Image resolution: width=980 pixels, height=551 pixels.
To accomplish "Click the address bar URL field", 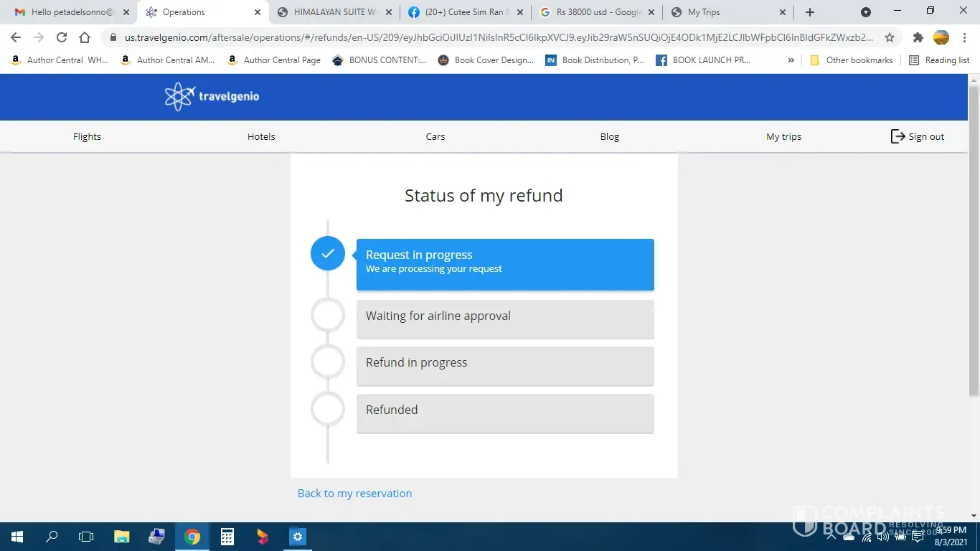I will 499,37.
